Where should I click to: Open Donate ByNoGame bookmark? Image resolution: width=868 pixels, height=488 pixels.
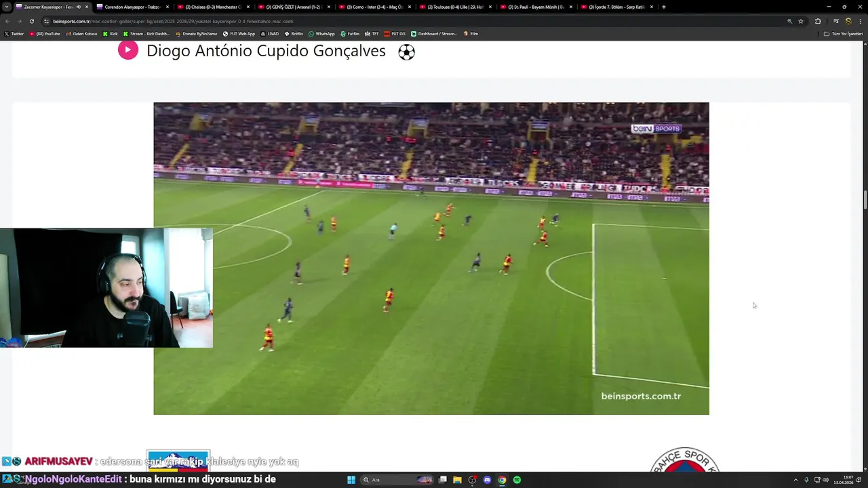(197, 34)
